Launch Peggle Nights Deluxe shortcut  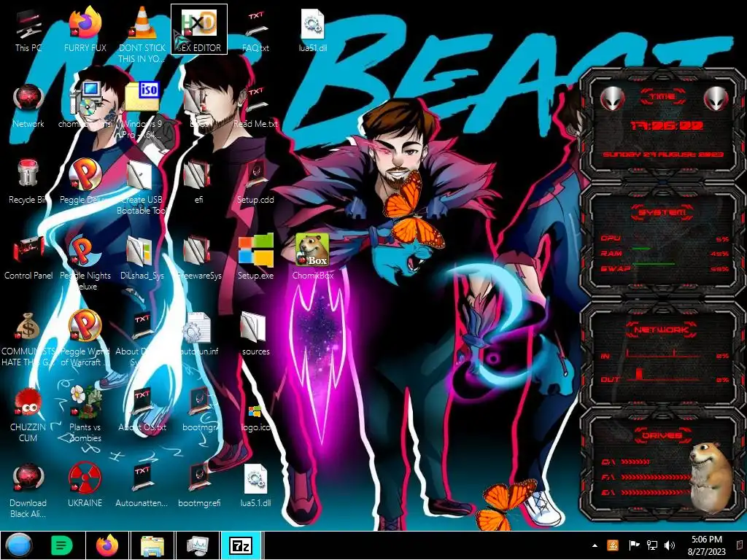click(x=85, y=262)
